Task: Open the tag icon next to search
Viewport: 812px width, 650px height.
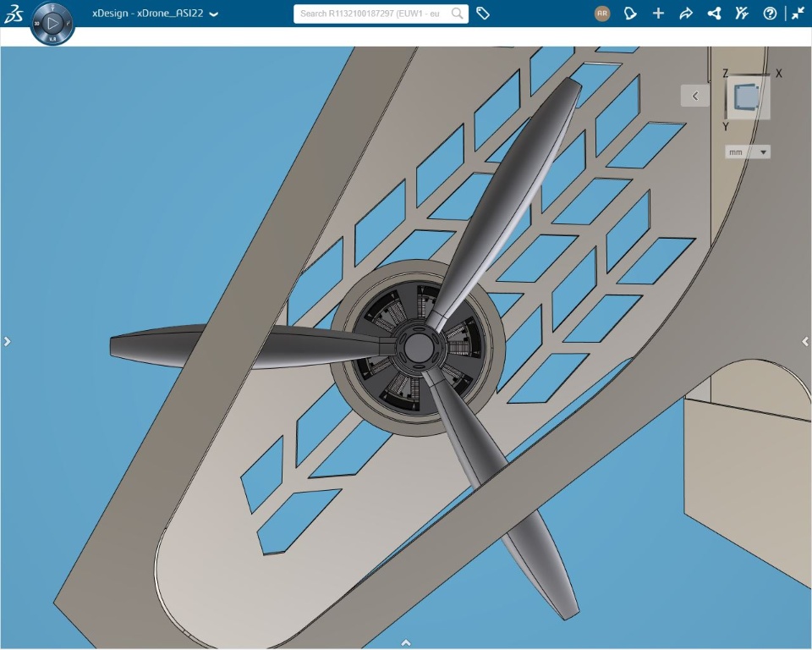Action: pyautogui.click(x=483, y=14)
